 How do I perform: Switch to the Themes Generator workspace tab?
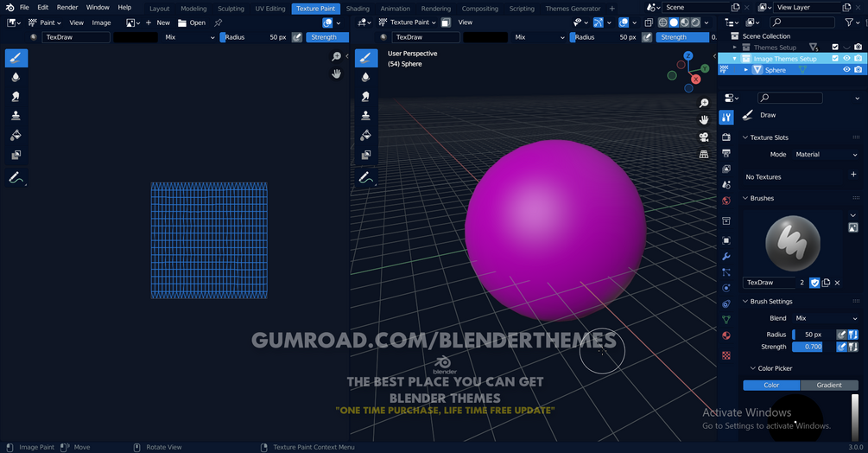point(573,9)
